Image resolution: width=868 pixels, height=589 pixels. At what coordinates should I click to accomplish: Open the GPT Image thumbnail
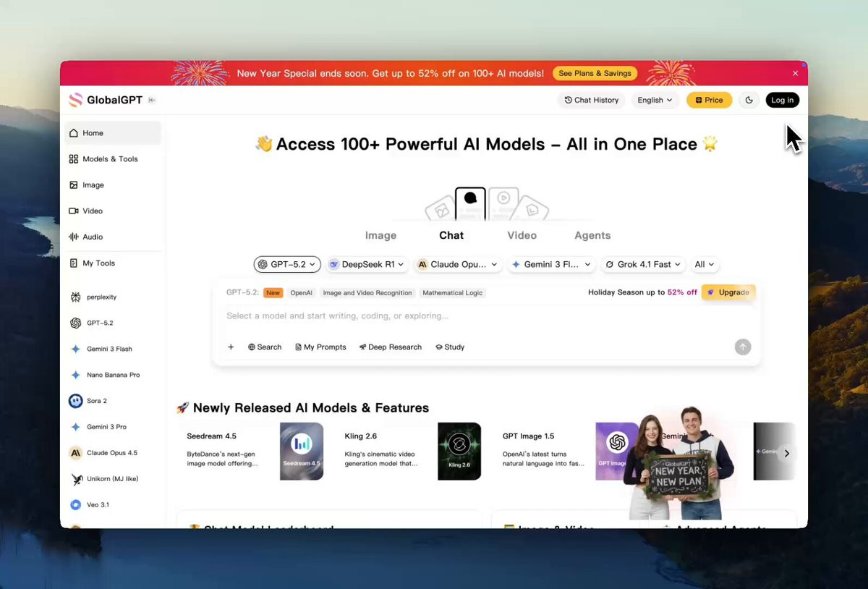pyautogui.click(x=612, y=452)
